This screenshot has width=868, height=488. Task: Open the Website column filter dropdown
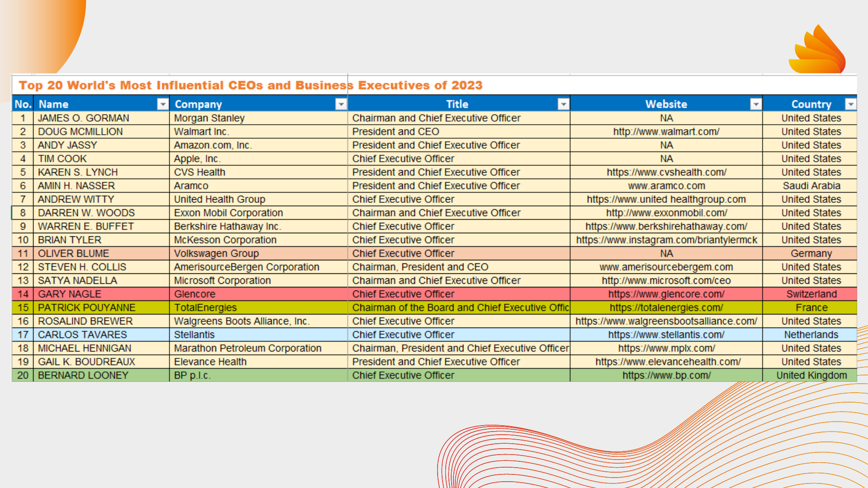755,104
